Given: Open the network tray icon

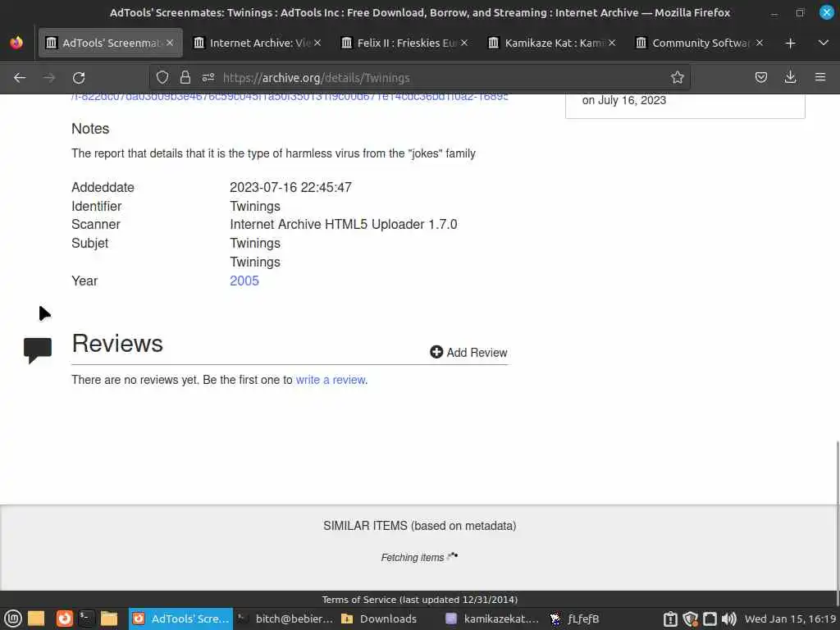Looking at the screenshot, I should pyautogui.click(x=710, y=619).
